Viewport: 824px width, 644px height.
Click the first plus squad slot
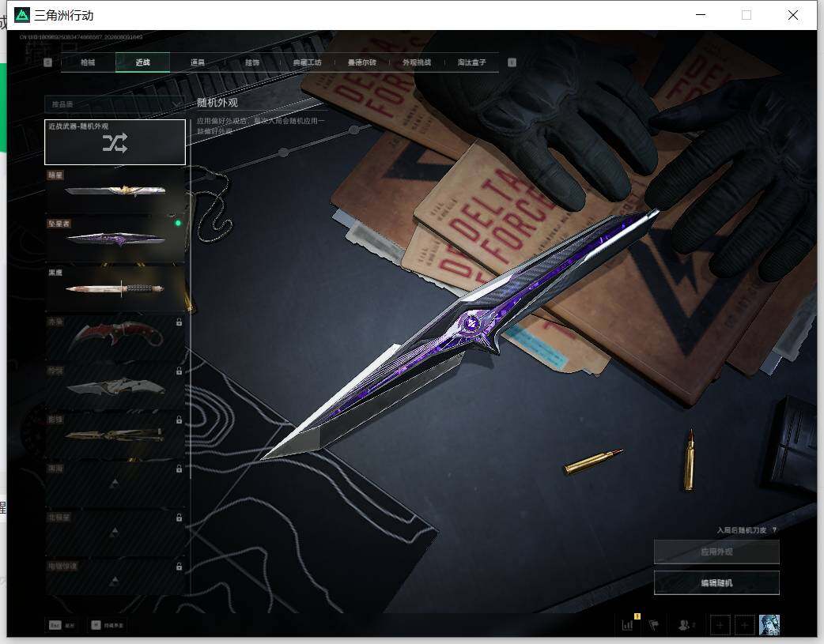pyautogui.click(x=720, y=625)
